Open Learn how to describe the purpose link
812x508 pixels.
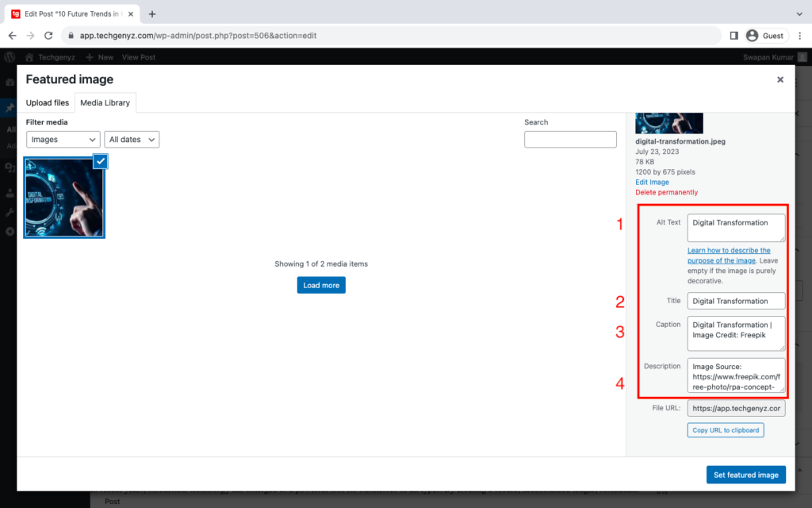click(x=729, y=256)
